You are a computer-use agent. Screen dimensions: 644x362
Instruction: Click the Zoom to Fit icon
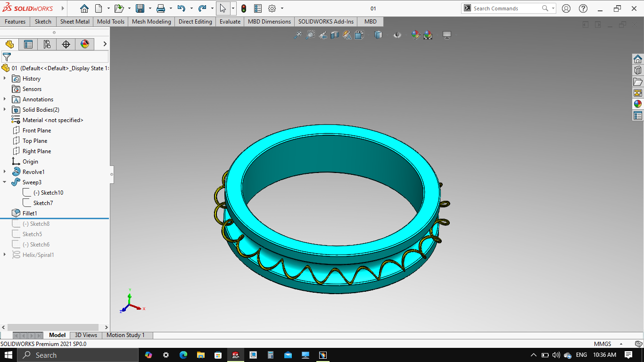[x=298, y=35]
